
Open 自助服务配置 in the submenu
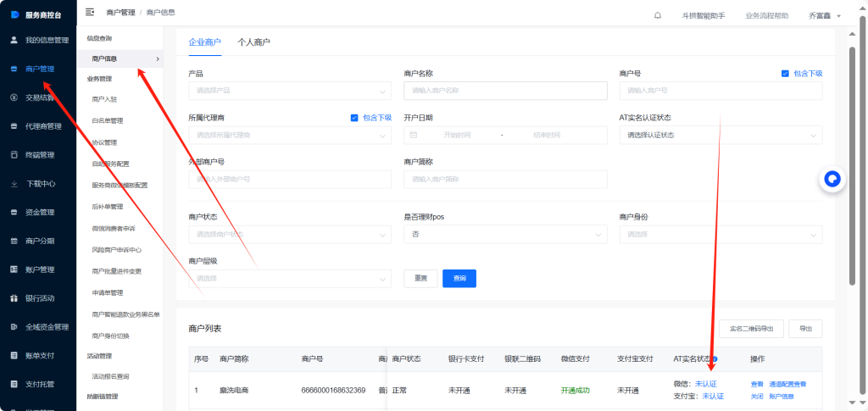click(x=111, y=164)
